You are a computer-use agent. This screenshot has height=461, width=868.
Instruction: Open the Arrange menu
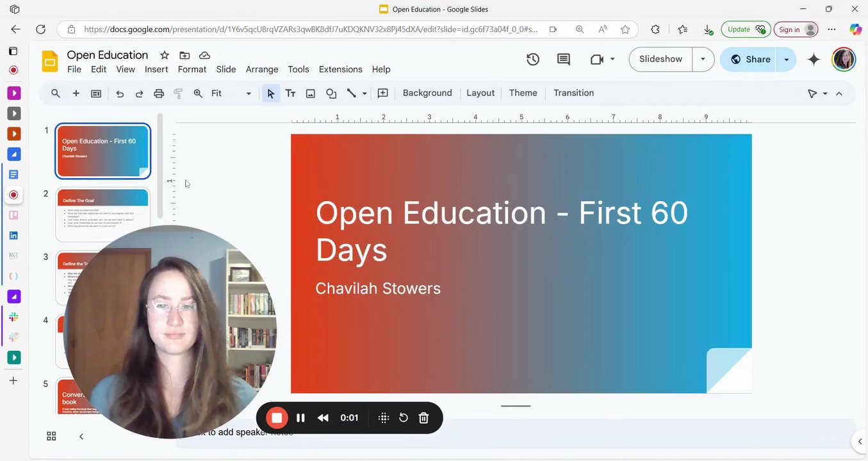point(262,69)
